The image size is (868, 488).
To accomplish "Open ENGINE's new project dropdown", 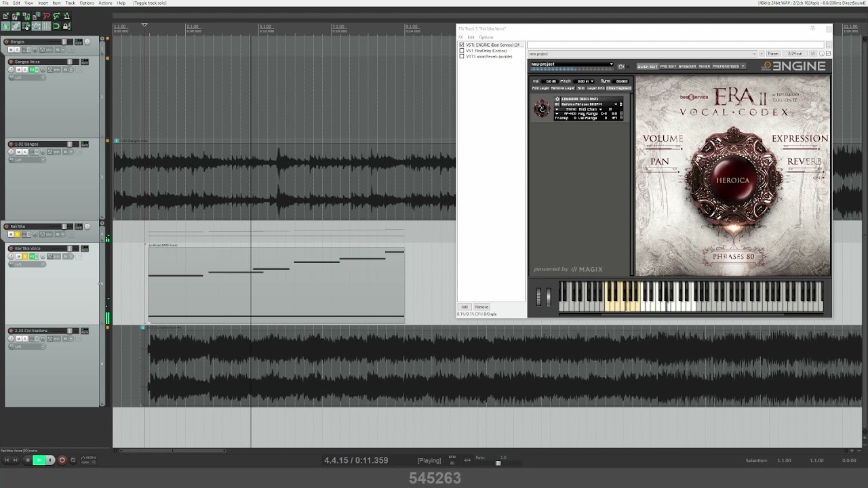I will click(572, 64).
